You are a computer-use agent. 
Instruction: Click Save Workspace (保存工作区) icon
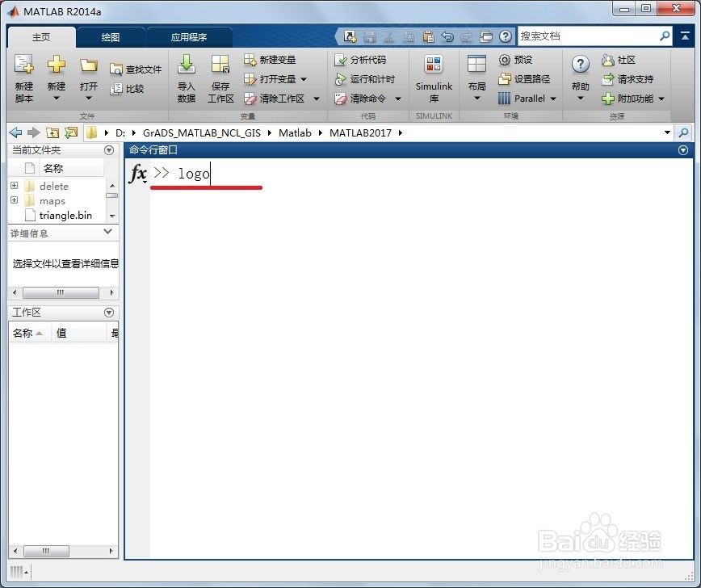[x=220, y=65]
